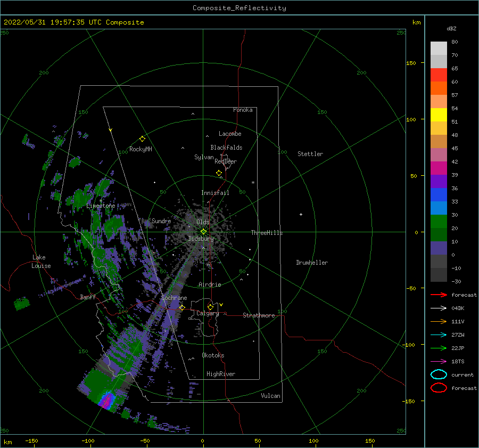Click the -150 km bottom axis label
This screenshot has width=479, height=448.
tap(31, 441)
